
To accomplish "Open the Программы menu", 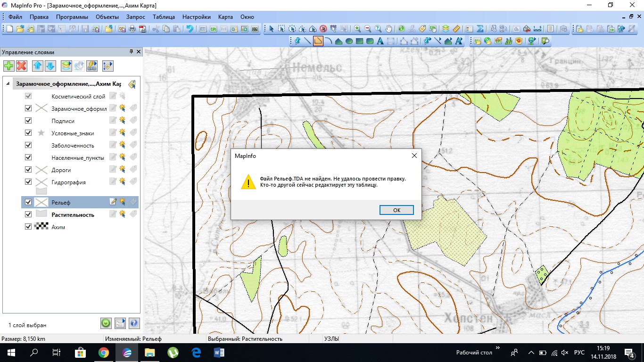I will pos(72,17).
